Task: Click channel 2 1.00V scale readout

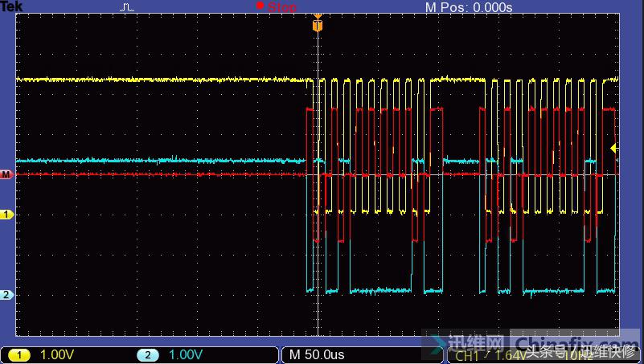Action: (x=184, y=354)
